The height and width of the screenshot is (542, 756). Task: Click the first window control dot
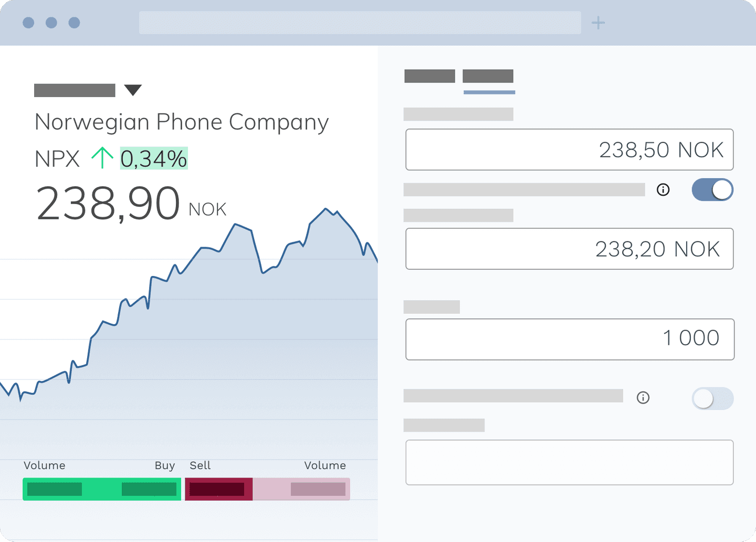coord(28,23)
